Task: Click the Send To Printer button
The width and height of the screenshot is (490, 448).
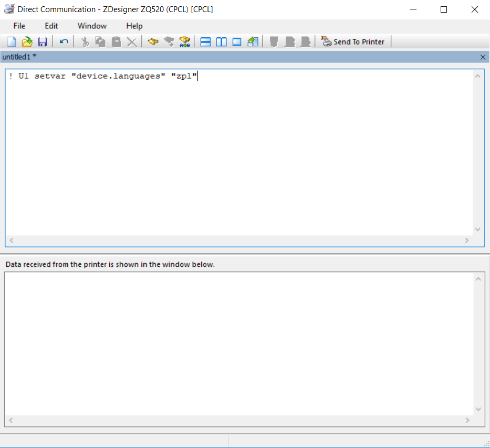Action: coord(353,41)
